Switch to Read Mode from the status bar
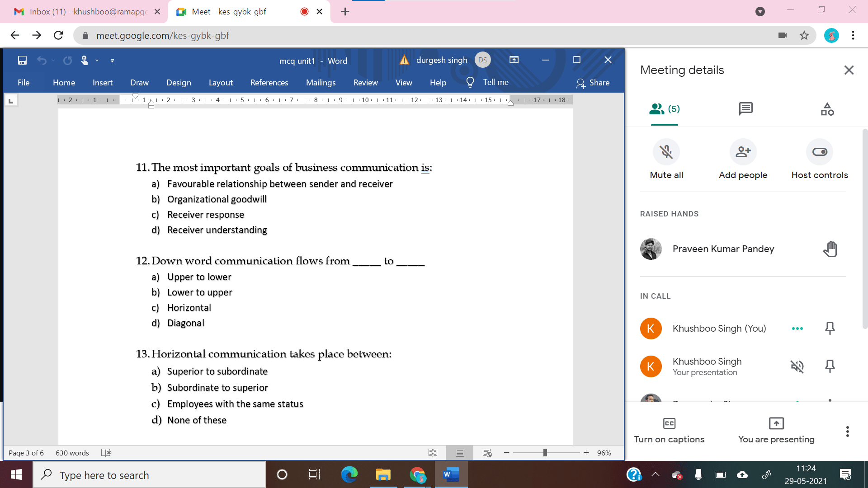Screen dimensions: 868x488 point(433,452)
